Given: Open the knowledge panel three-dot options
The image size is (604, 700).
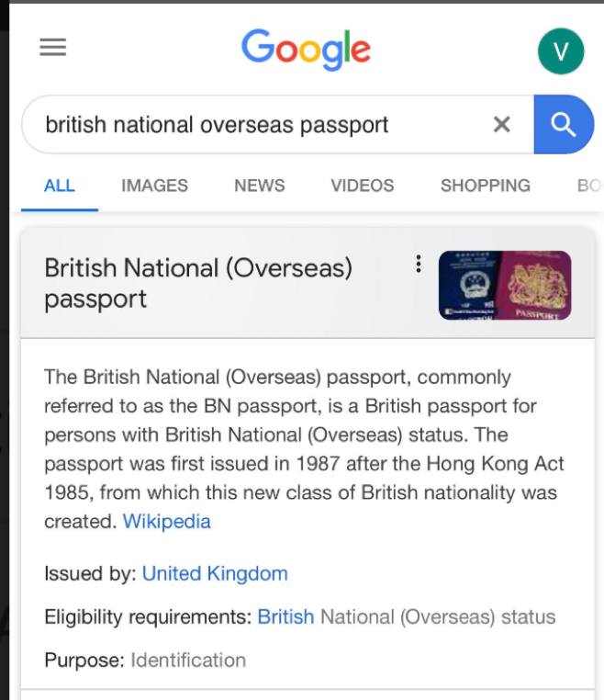Looking at the screenshot, I should point(419,265).
